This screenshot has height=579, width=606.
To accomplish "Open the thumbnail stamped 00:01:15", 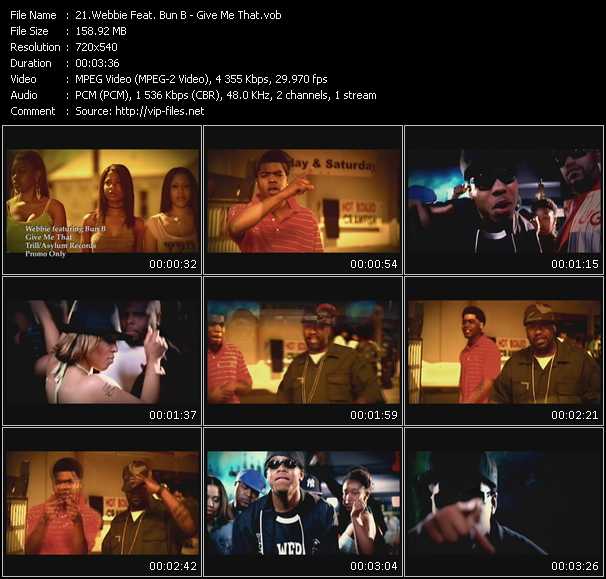I will (x=504, y=200).
